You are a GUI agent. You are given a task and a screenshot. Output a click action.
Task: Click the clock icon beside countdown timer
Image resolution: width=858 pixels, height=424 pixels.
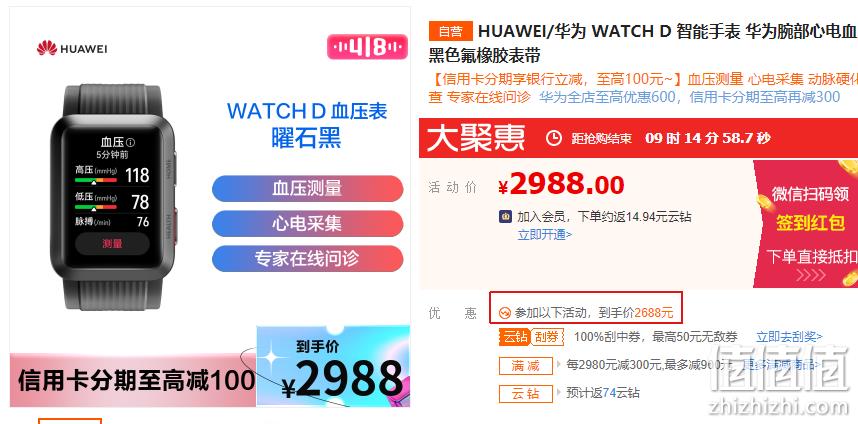pos(554,138)
